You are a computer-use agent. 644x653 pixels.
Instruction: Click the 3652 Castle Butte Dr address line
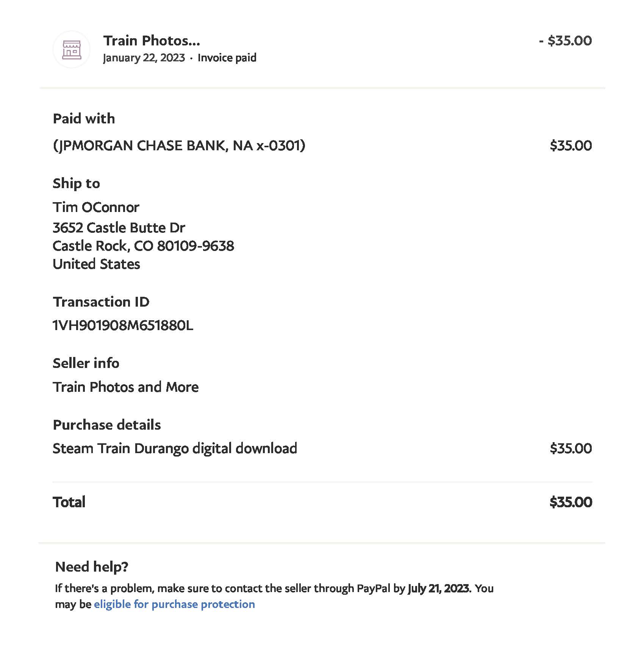tap(119, 228)
